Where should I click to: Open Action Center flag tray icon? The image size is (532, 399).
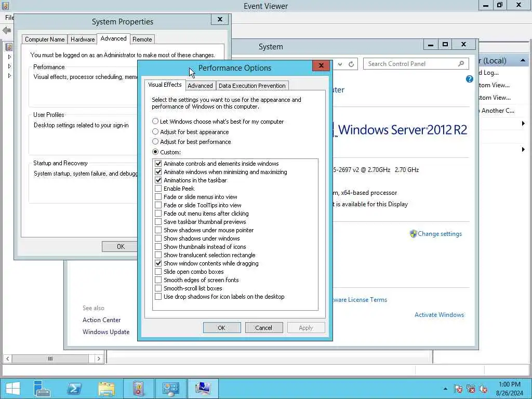coord(458,389)
